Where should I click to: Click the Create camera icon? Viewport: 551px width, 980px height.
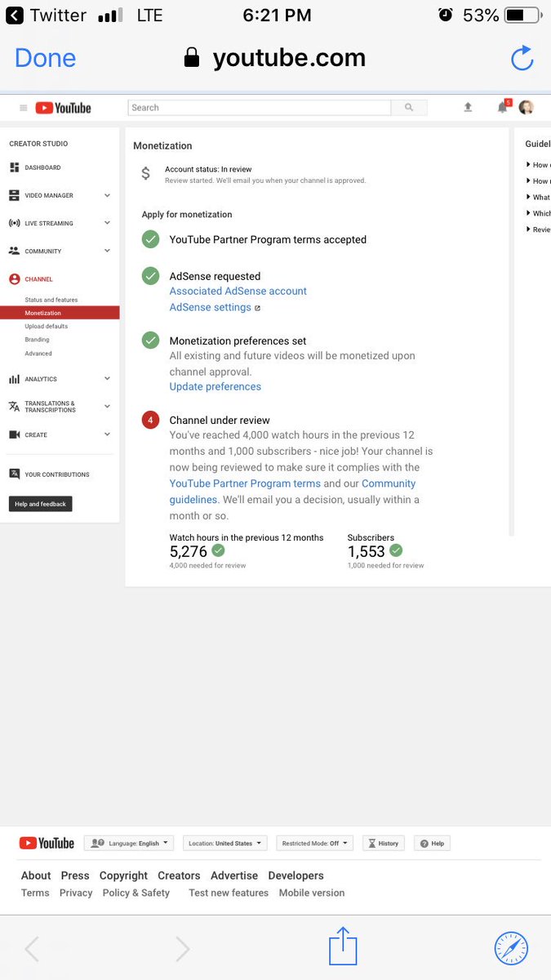click(14, 434)
